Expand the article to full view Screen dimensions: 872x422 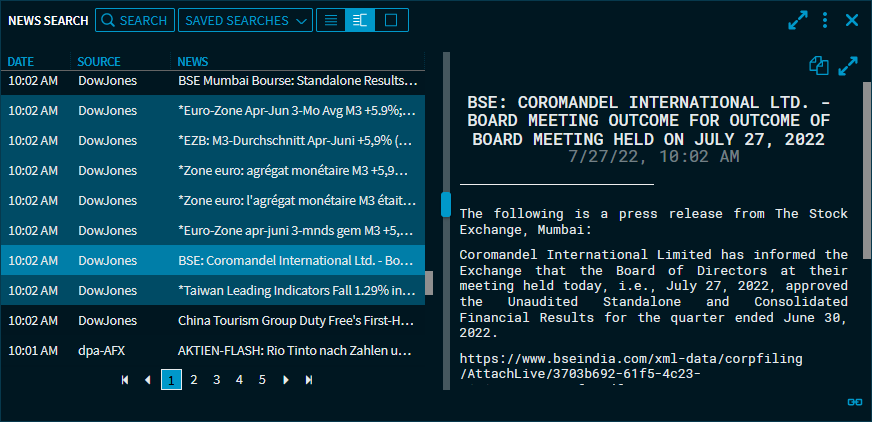[848, 66]
